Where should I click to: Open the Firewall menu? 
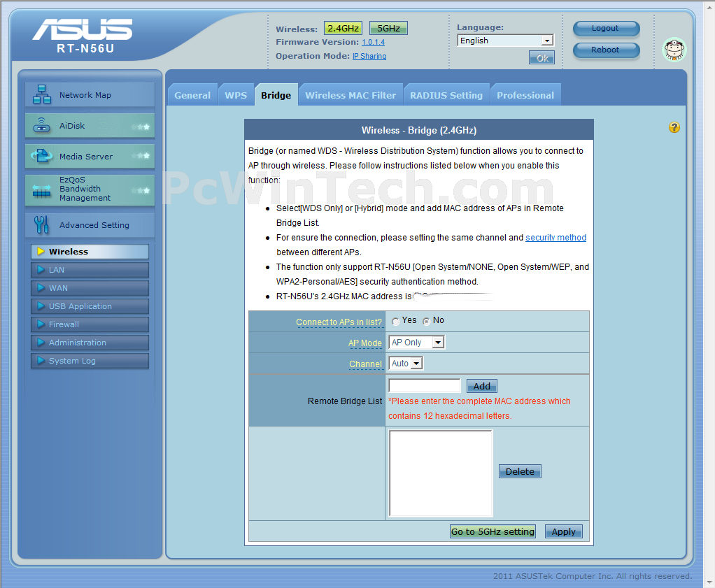[90, 324]
